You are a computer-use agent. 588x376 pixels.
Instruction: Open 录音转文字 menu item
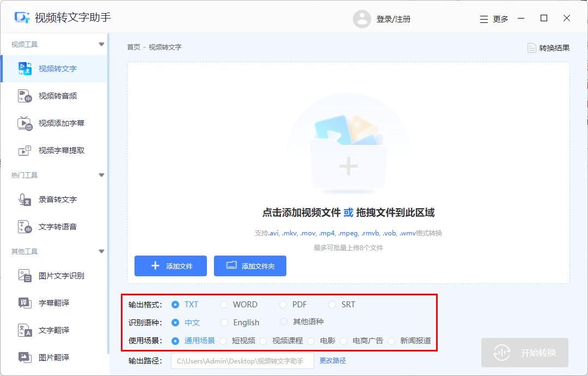54,199
